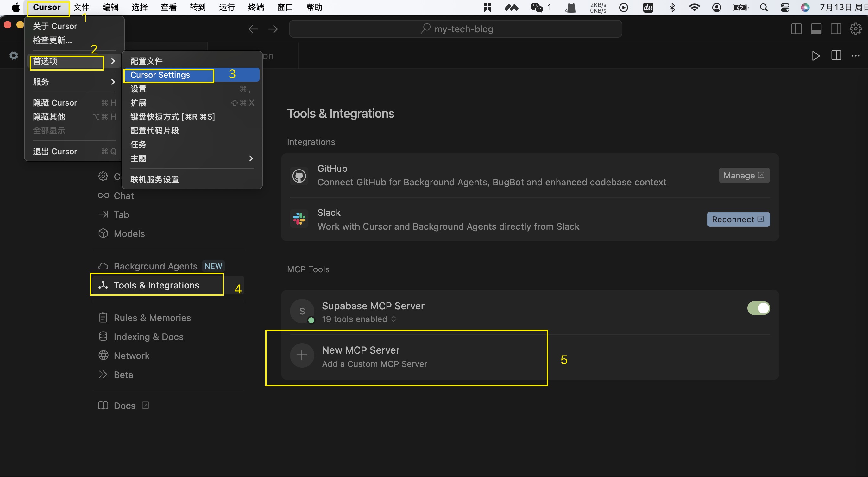The height and width of the screenshot is (477, 868).
Task: Click the my-tech-blog search field
Action: click(x=455, y=29)
